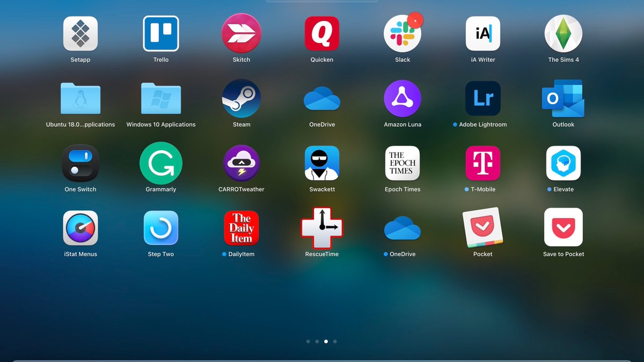
Task: Launch the Swackett weather app
Action: 322,163
